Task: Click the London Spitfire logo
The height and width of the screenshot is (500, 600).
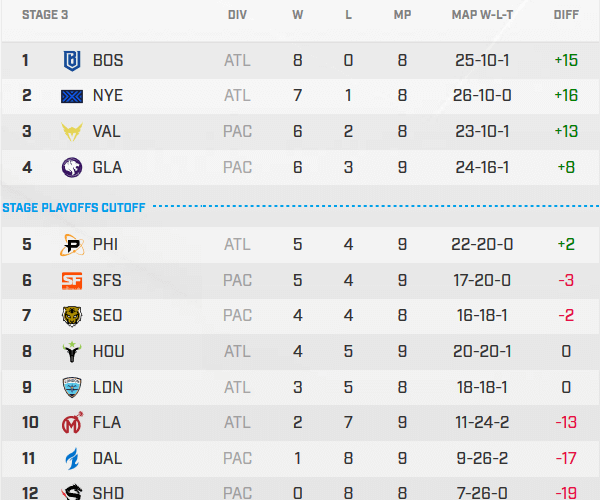Action: [x=72, y=387]
